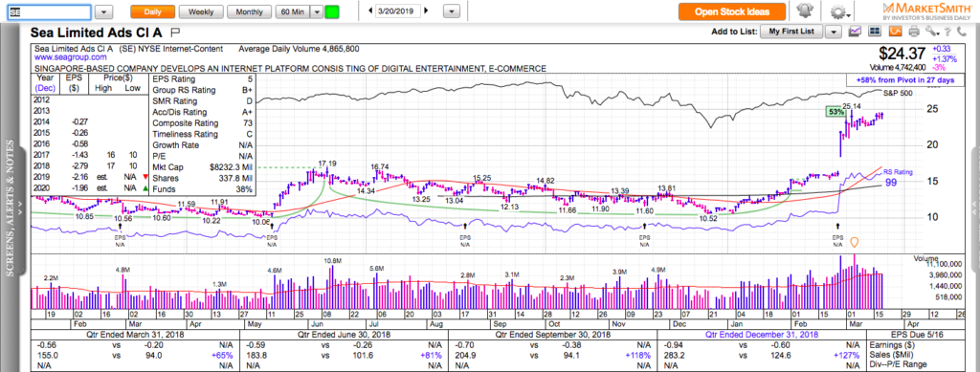Click the 2018 annual EPS row

[x=90, y=166]
